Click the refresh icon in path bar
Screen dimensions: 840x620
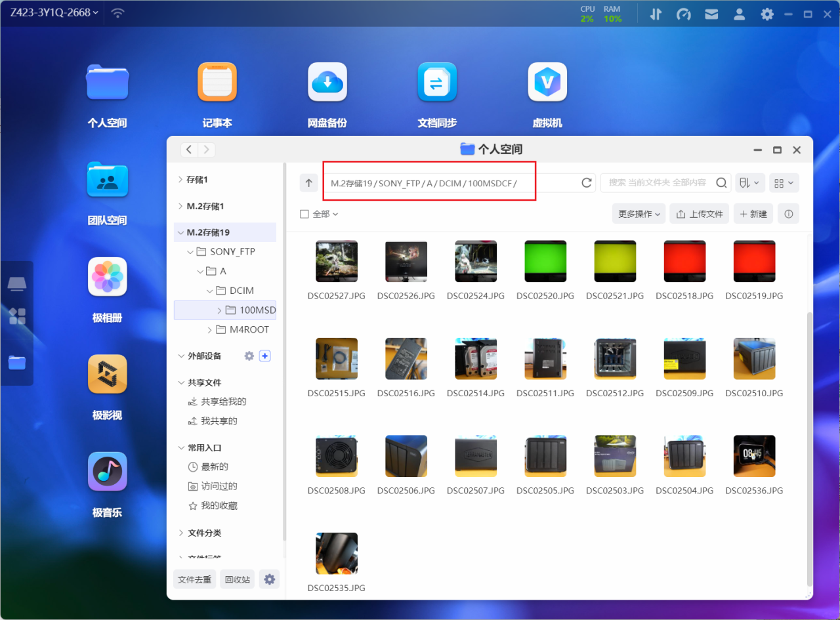[x=587, y=183]
